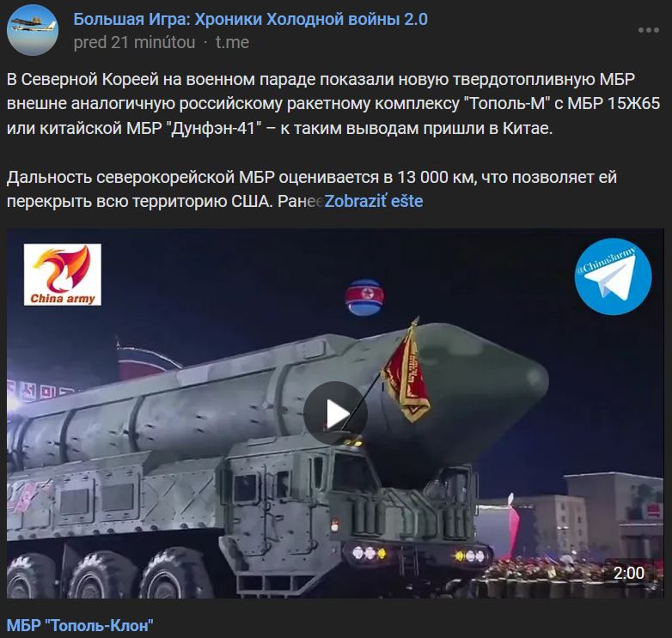Click the North Korean flag balloon in video
Screen dimensions: 672x638
[x=364, y=297]
